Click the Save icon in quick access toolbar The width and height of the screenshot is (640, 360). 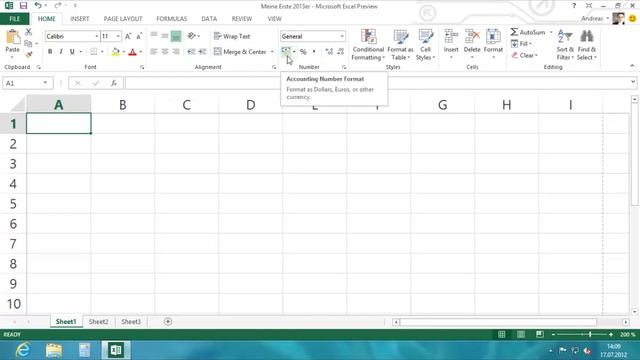pos(23,6)
